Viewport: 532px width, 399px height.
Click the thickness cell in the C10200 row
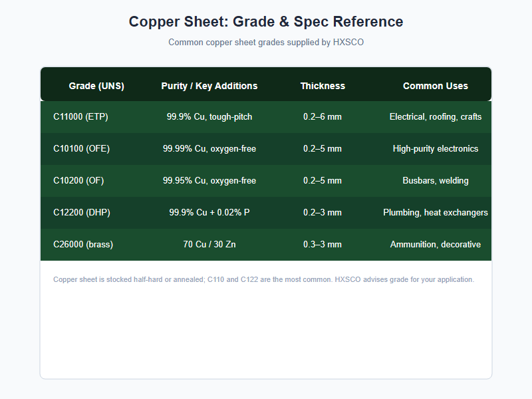[x=323, y=180]
